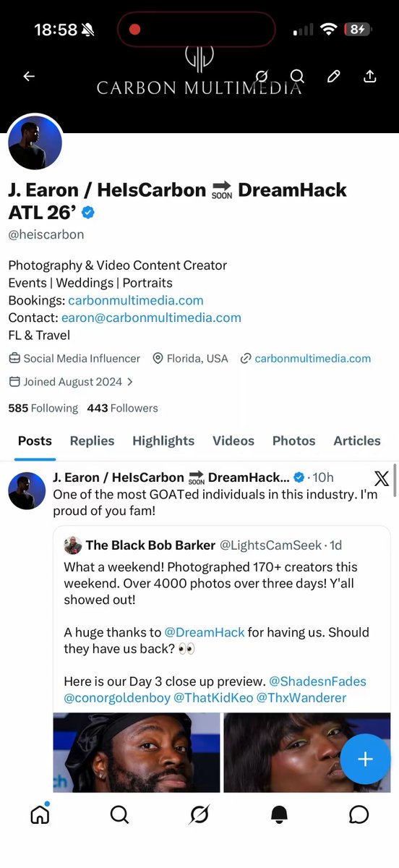Switch to the Replies tab
The width and height of the screenshot is (399, 868).
click(x=92, y=441)
